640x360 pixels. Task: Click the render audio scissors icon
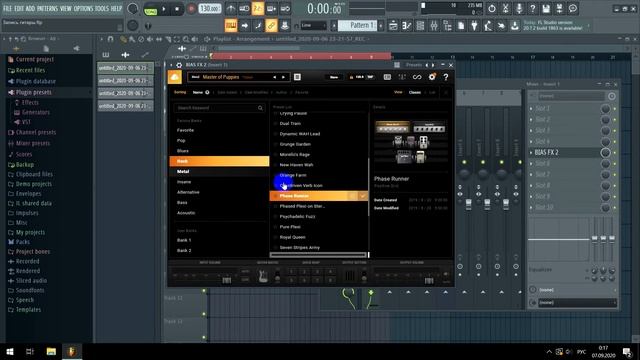(505, 8)
